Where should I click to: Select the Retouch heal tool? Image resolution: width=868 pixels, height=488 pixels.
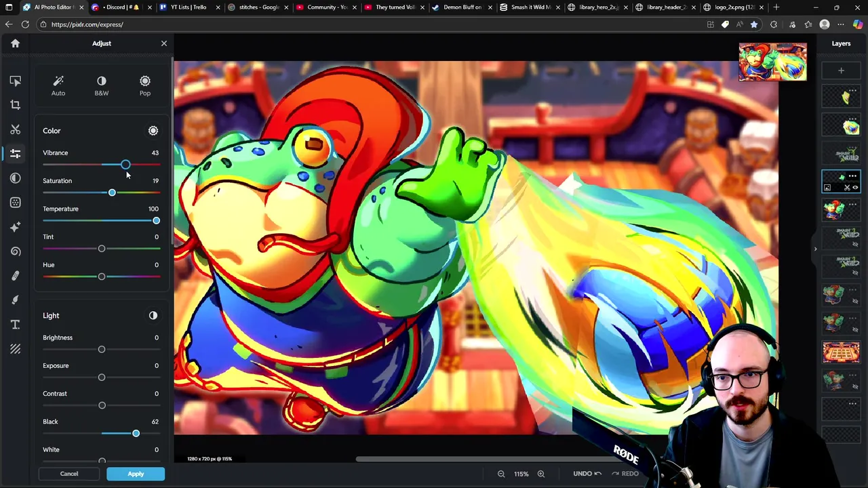coord(15,276)
